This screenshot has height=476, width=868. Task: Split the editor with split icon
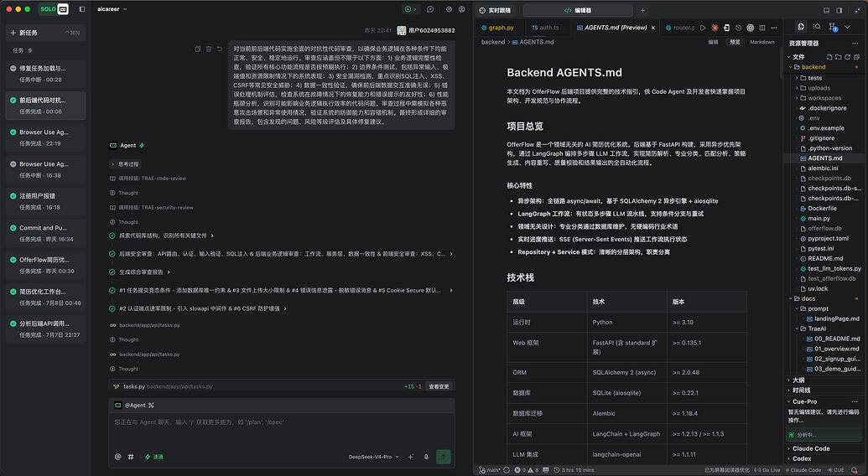click(x=762, y=28)
